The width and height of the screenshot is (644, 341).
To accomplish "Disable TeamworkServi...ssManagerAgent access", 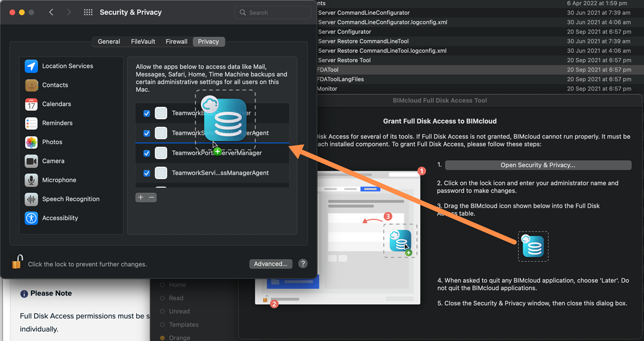I will coord(146,173).
